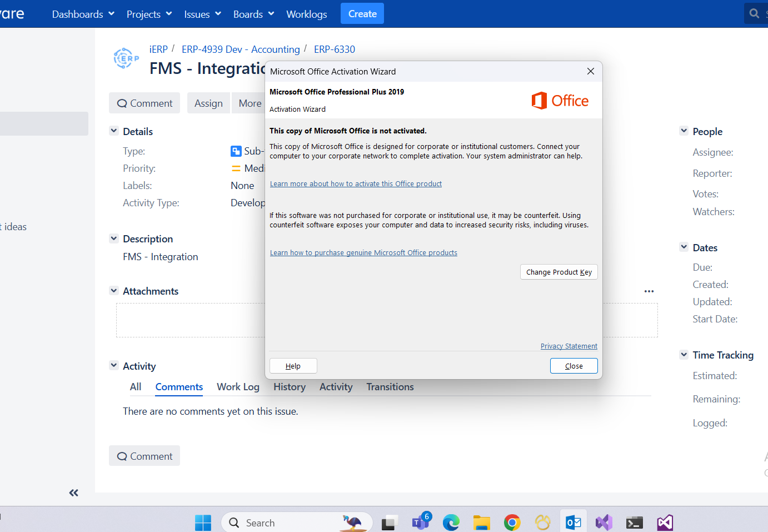768x532 pixels.
Task: Open File Explorer from the taskbar
Action: (x=481, y=523)
